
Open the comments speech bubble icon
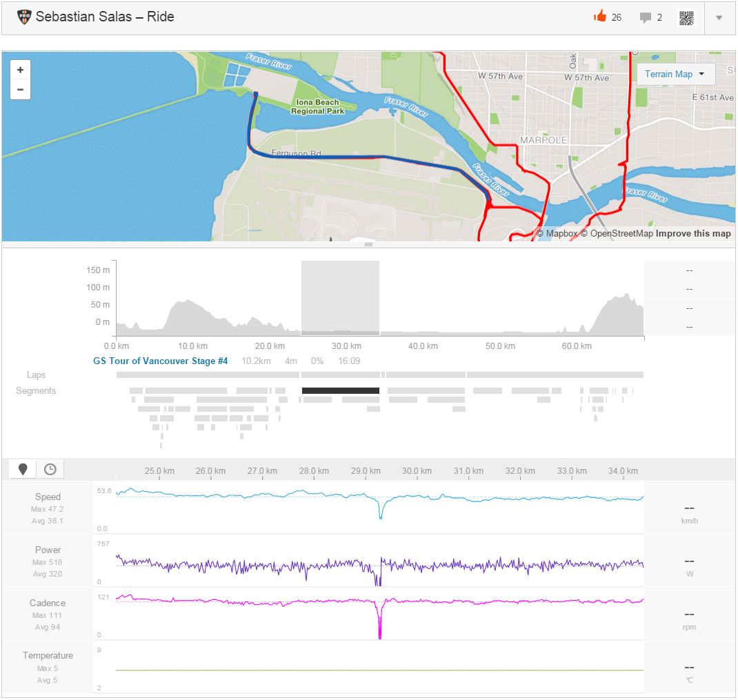coord(646,17)
